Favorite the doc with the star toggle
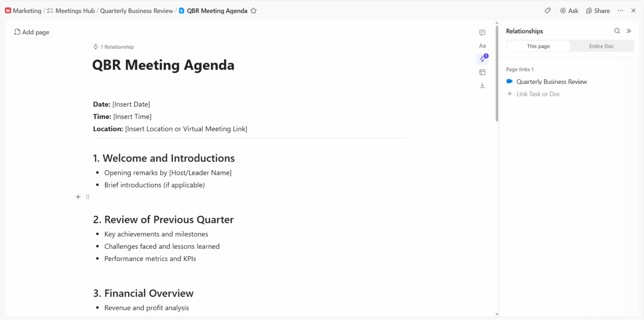644x320 pixels. click(x=253, y=10)
